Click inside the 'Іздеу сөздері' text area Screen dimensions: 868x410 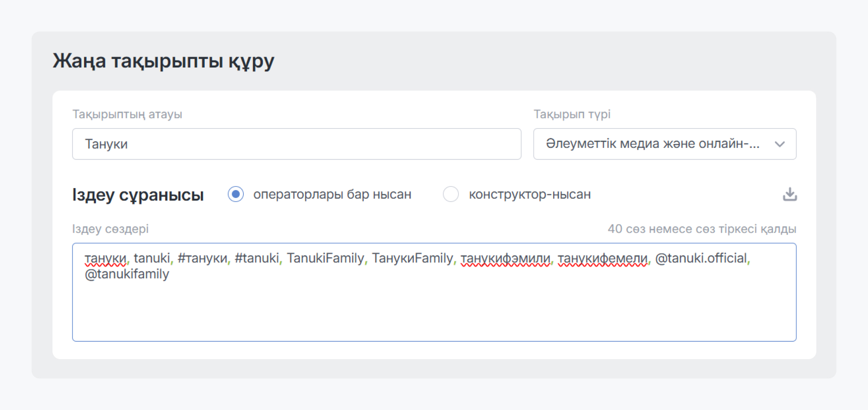434,292
